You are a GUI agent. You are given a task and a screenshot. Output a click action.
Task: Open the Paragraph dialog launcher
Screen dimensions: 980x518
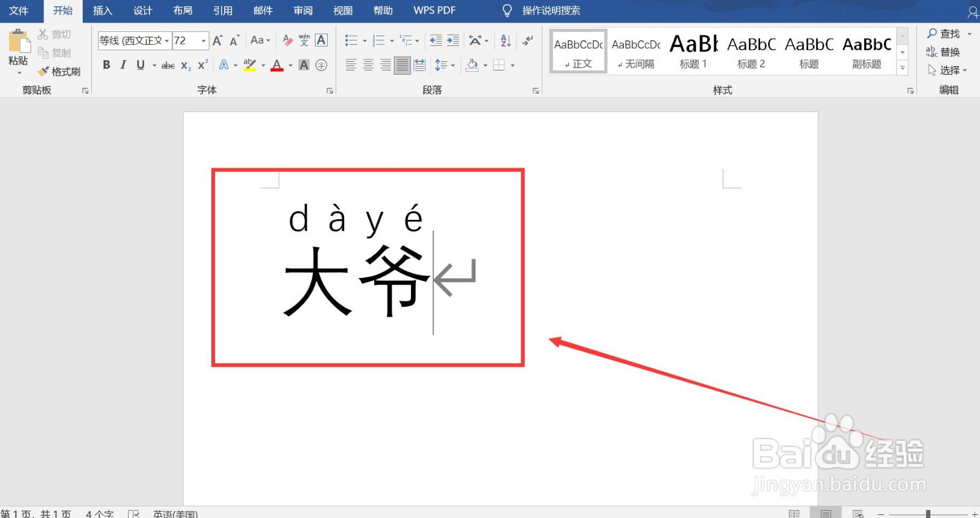(536, 91)
